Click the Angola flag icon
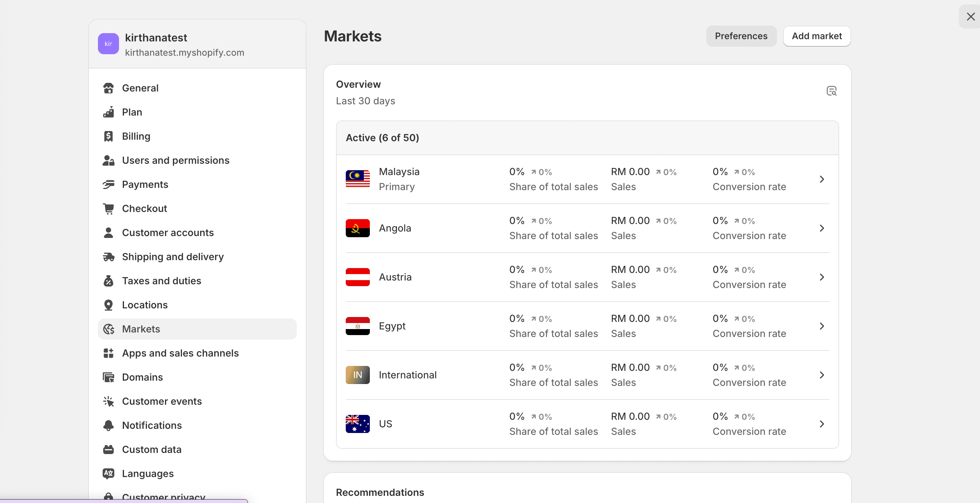980x503 pixels. point(357,228)
